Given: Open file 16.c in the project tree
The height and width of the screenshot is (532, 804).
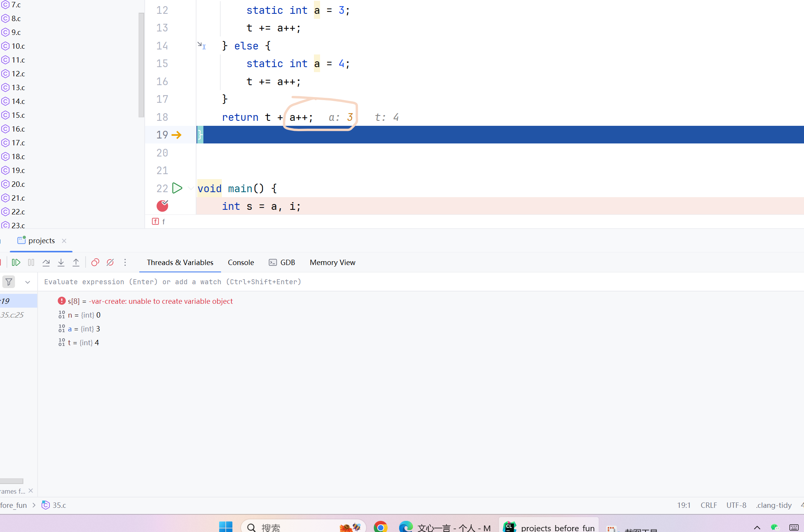Looking at the screenshot, I should (18, 129).
